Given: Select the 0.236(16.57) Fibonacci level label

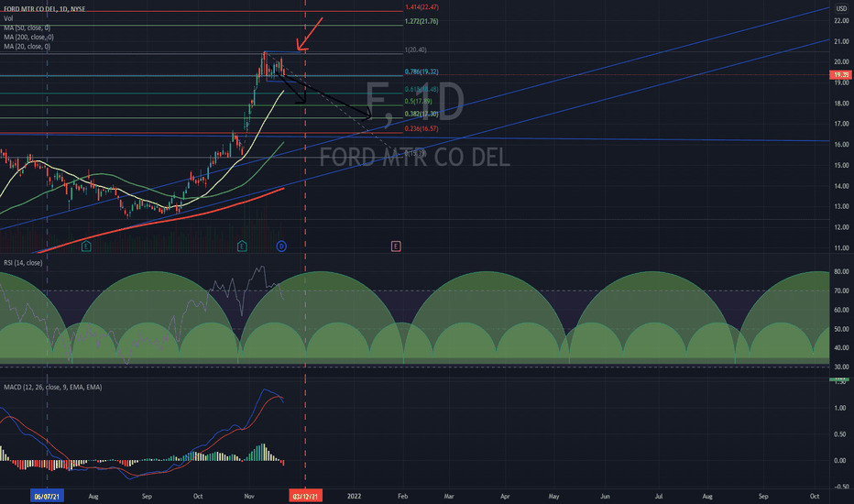Looking at the screenshot, I should coord(422,129).
